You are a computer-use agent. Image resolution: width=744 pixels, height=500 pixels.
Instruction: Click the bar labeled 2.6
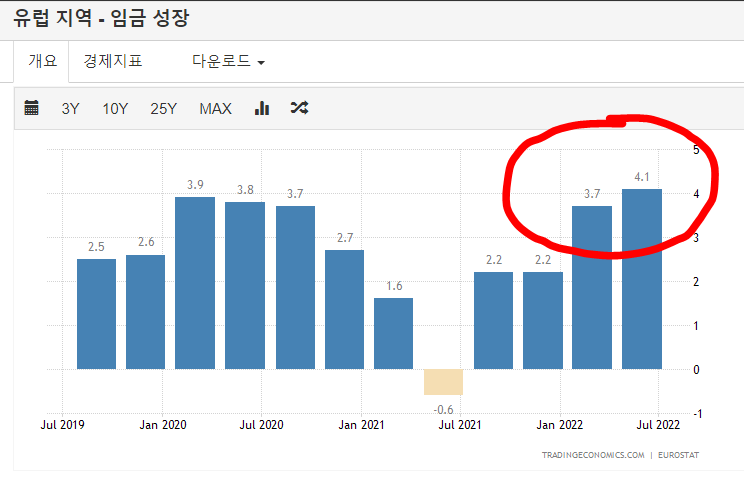coord(146,312)
